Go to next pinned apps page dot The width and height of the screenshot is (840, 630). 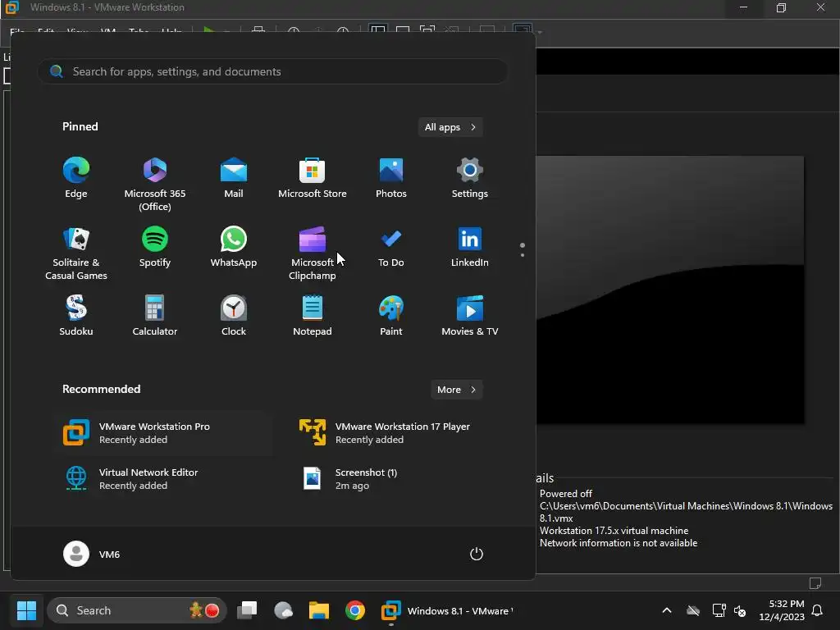click(523, 255)
